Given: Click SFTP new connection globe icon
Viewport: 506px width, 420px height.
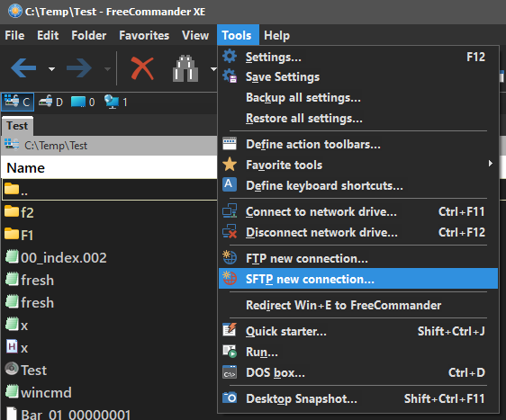Looking at the screenshot, I should click(x=230, y=278).
